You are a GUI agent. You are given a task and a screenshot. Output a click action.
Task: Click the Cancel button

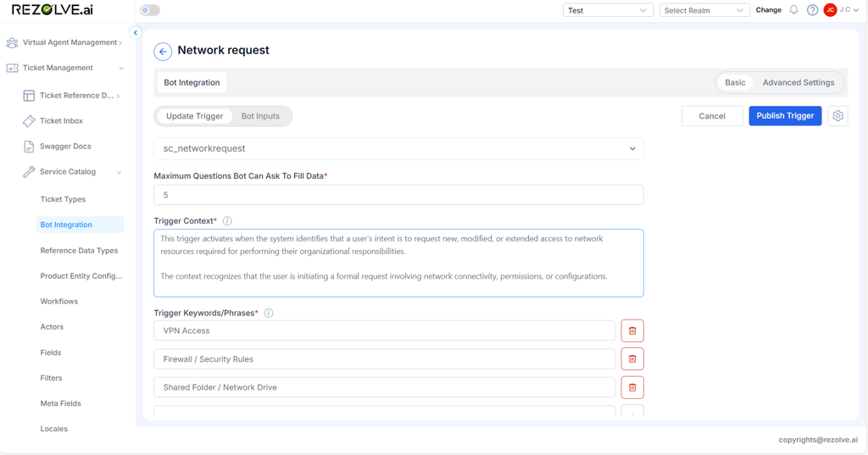[712, 116]
